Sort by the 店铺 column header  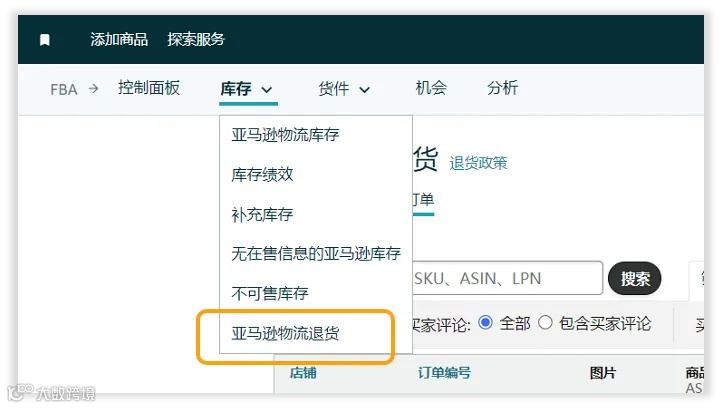[303, 373]
